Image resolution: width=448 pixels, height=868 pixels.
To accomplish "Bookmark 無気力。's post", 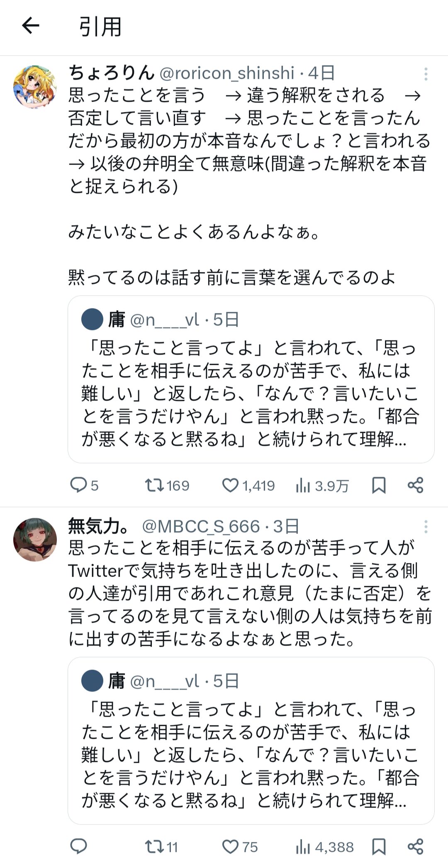I will click(378, 846).
